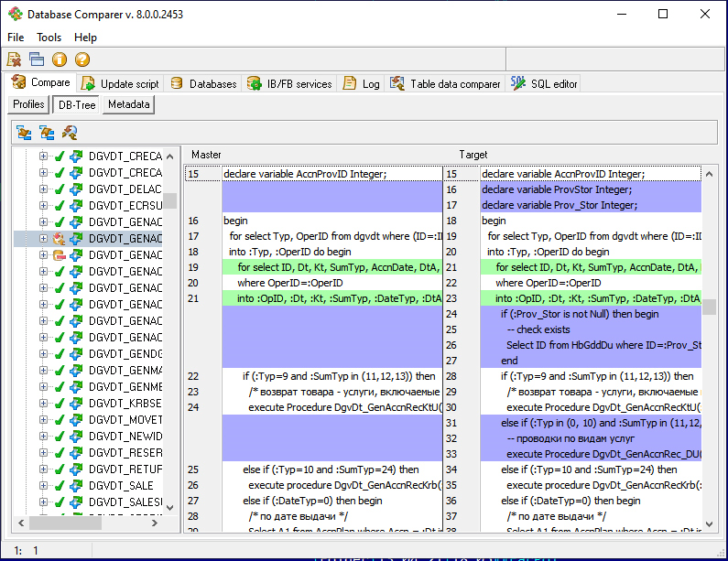This screenshot has width=728, height=561.
Task: Click the code diff scrollbar down arrow
Action: [x=709, y=524]
